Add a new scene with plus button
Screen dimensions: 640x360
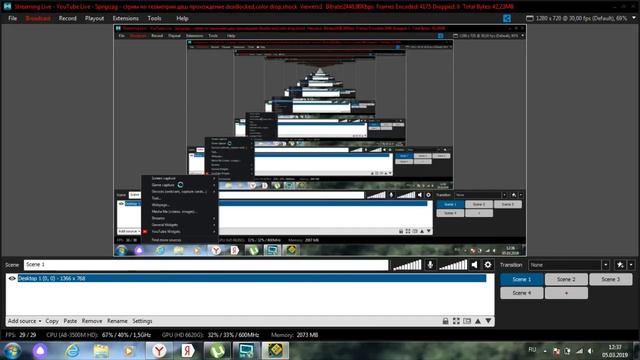pyautogui.click(x=566, y=293)
